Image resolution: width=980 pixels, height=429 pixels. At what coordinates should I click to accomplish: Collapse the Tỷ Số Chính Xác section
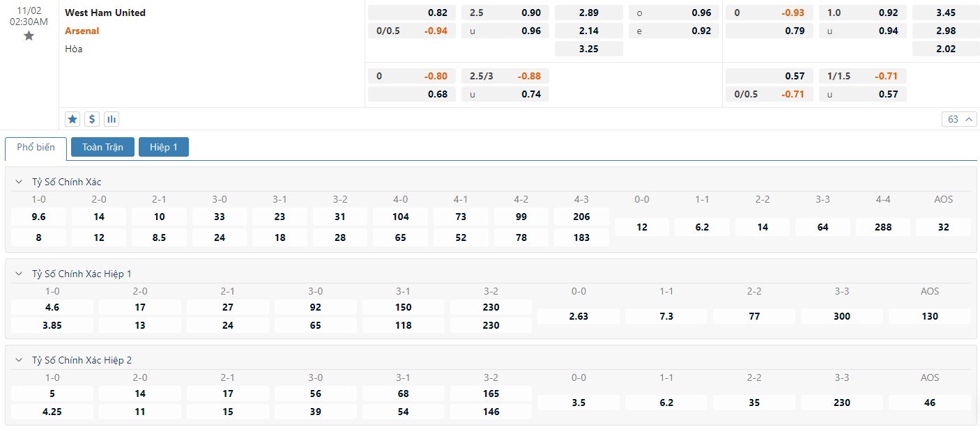coord(19,182)
